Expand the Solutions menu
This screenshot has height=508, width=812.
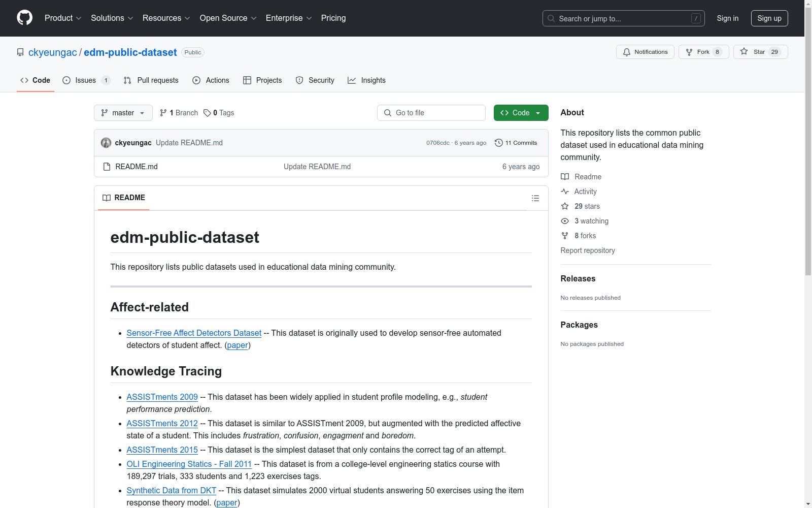112,18
